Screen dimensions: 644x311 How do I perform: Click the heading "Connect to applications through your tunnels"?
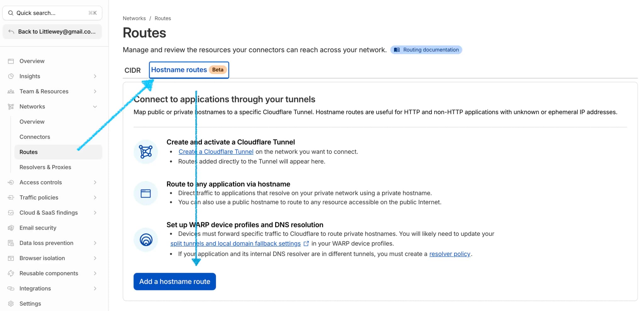[224, 99]
